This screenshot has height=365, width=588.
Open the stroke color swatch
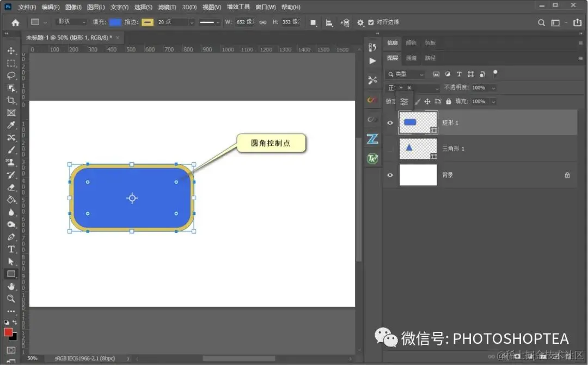coord(148,22)
